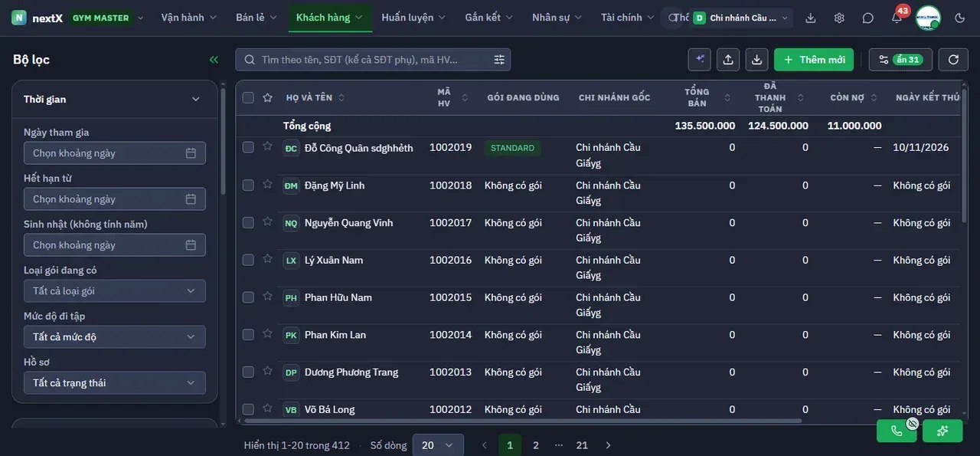Collapse the Thời gian filter section
This screenshot has height=456, width=980.
(195, 99)
